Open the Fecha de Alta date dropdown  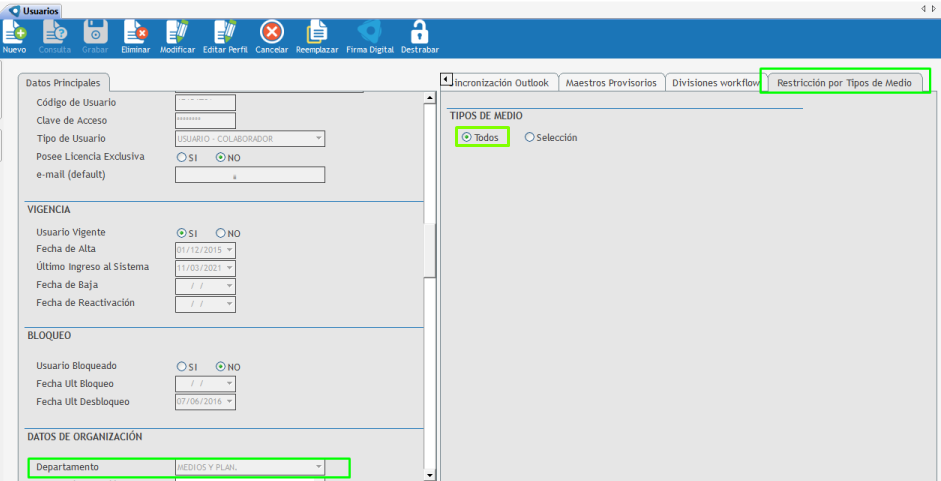click(230, 250)
